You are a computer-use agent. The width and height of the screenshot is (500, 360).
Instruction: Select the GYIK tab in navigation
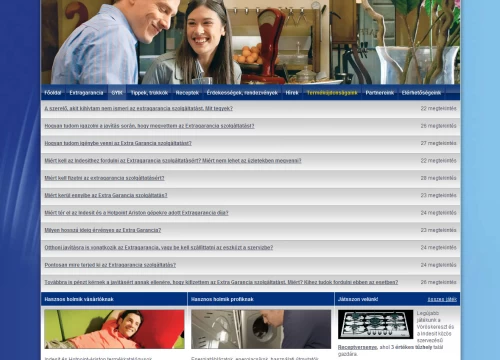point(117,93)
